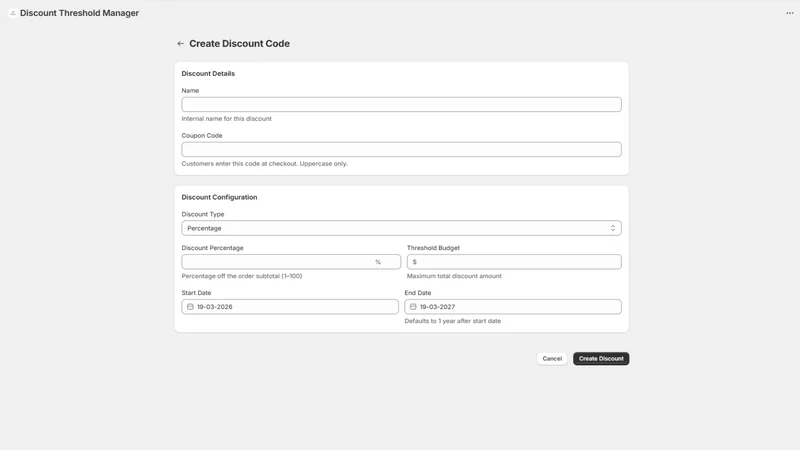Click the calendar icon in End Date
The width and height of the screenshot is (800, 450).
[x=413, y=307]
